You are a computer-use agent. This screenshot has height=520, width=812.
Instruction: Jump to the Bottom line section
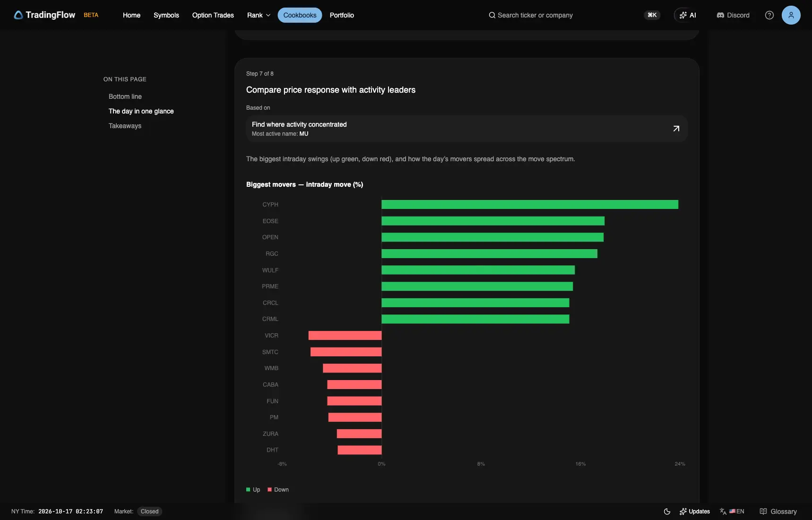125,96
